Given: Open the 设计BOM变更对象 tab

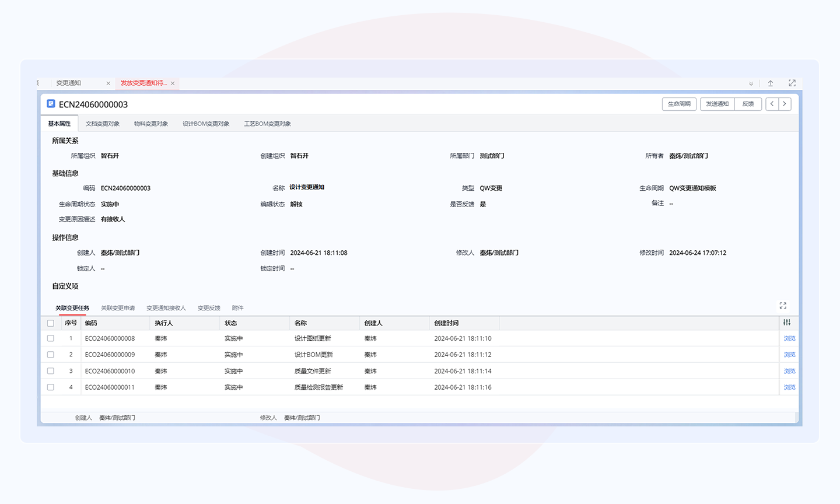Looking at the screenshot, I should click(x=206, y=124).
